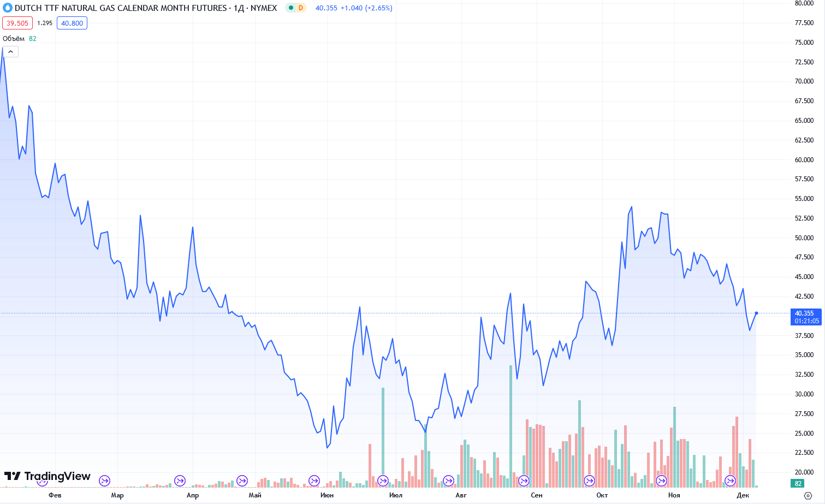Click contract roll marker near Сен

(x=524, y=481)
